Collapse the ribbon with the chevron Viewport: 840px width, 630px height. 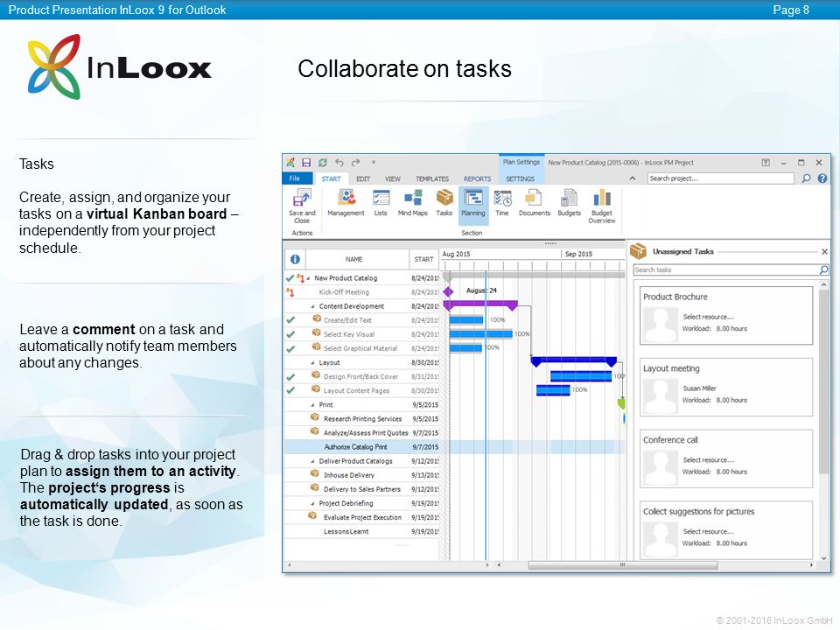click(633, 178)
